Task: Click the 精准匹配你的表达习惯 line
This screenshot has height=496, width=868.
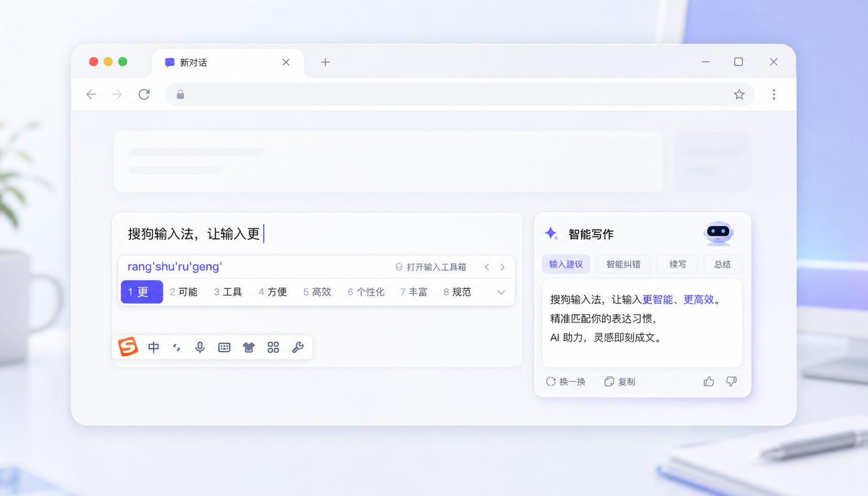Action: coord(603,318)
